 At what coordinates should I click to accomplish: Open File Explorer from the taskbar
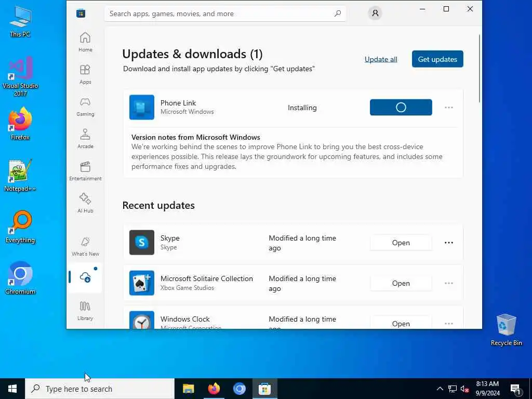click(188, 389)
